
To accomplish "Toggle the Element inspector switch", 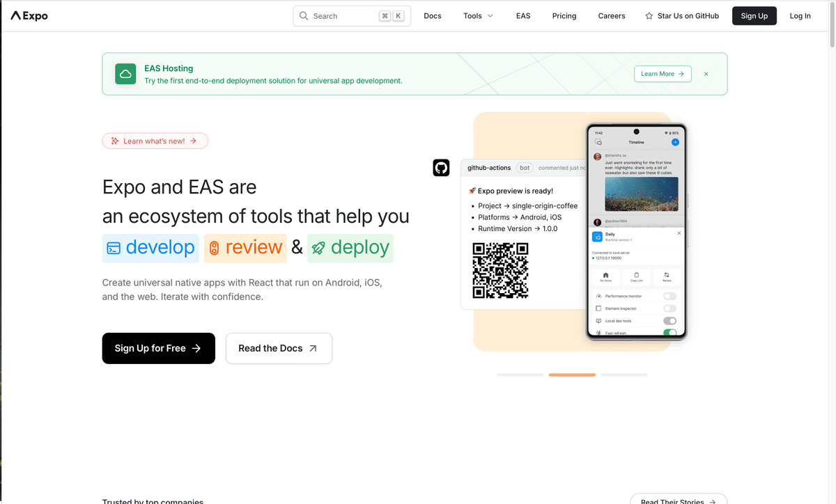I will [x=669, y=308].
